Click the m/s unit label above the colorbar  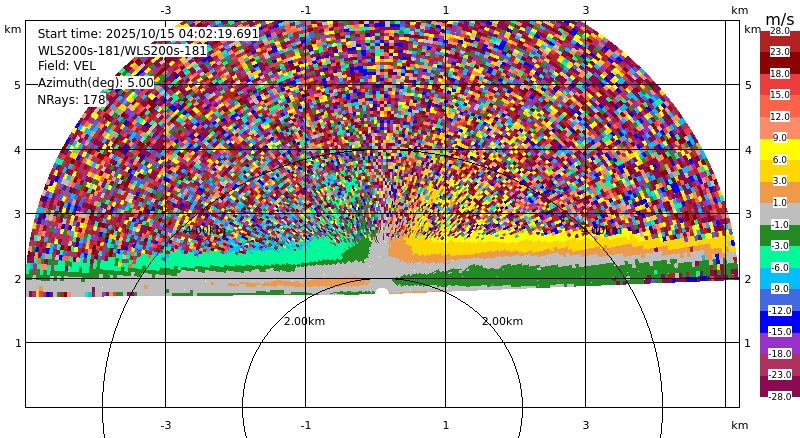[780, 19]
